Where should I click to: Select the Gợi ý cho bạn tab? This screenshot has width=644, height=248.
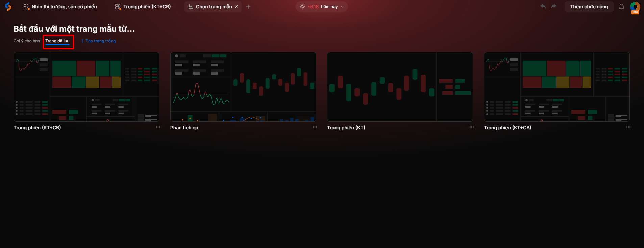[27, 41]
